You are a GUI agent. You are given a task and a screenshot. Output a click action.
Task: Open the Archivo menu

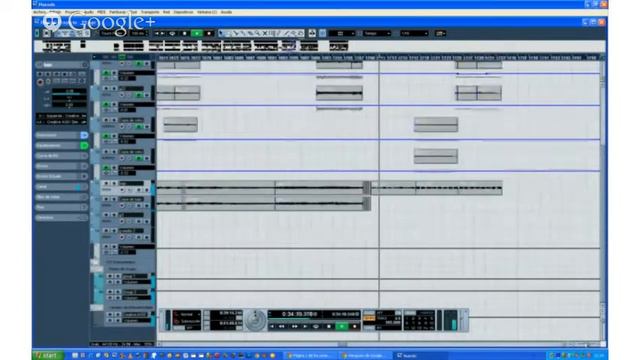click(39, 12)
